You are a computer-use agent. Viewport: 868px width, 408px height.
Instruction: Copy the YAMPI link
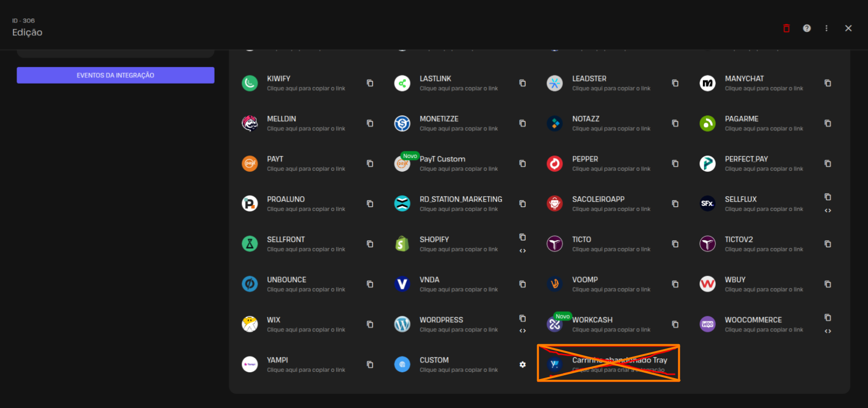370,365
